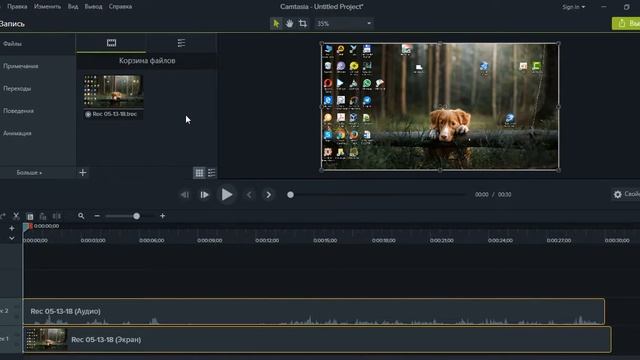Switch media bin to thumbnail grid view

tap(199, 173)
